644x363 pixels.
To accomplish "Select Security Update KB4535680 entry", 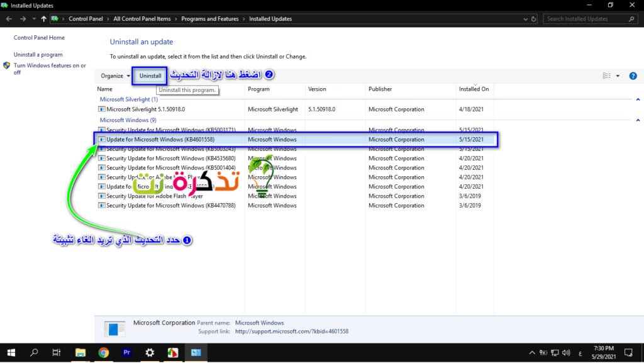I will coord(296,159).
